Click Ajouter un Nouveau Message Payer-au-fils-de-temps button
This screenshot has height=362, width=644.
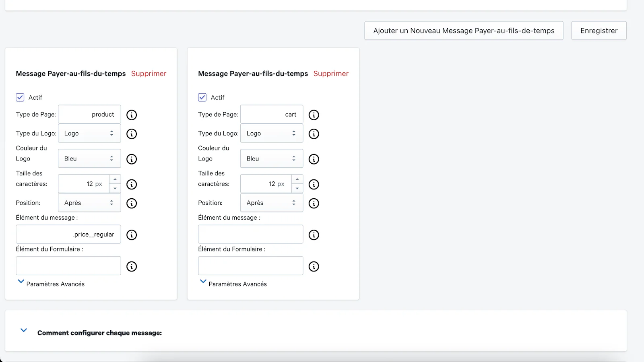coord(464,31)
